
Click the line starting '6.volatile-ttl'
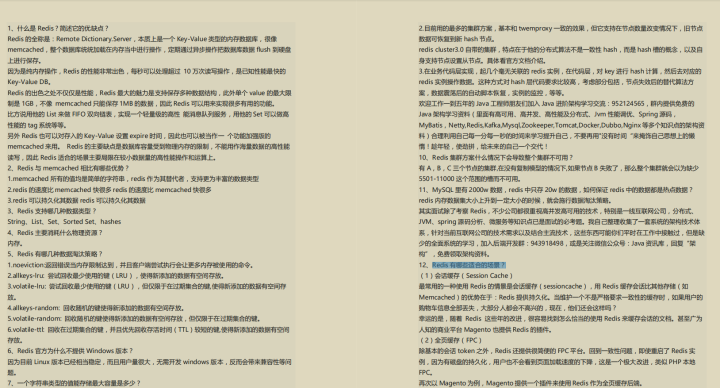point(148,329)
